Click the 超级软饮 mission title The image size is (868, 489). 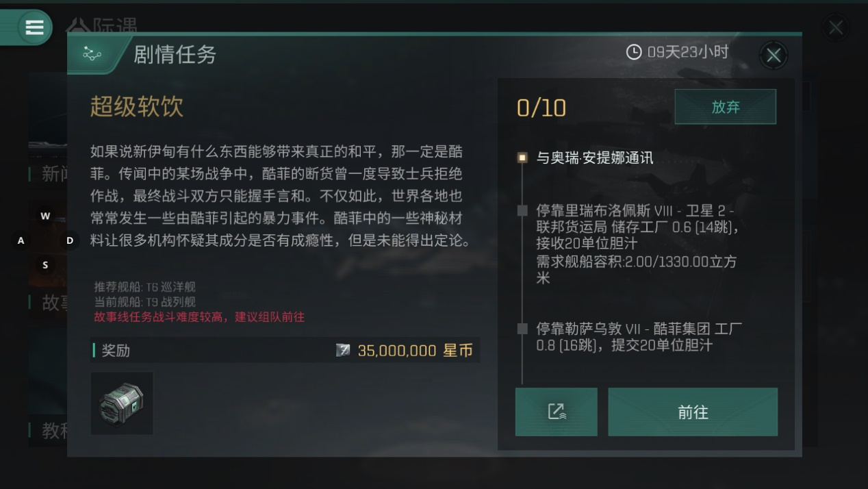pyautogui.click(x=137, y=107)
